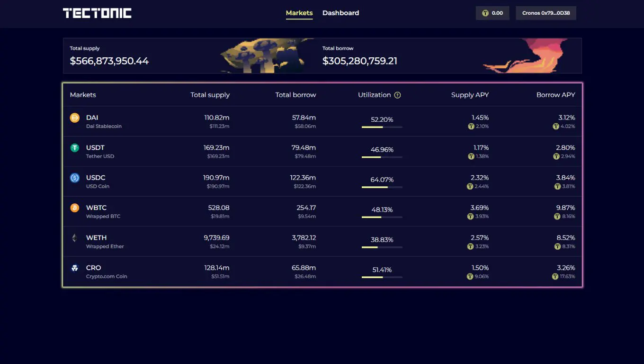Screen dimensions: 644x364
Task: Click the DAI coin icon
Action: pyautogui.click(x=75, y=118)
